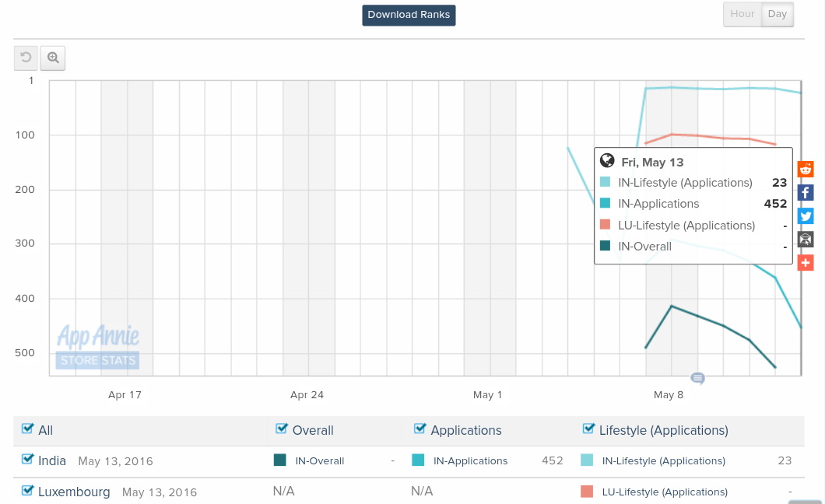Click the reset zoom undo icon

26,58
